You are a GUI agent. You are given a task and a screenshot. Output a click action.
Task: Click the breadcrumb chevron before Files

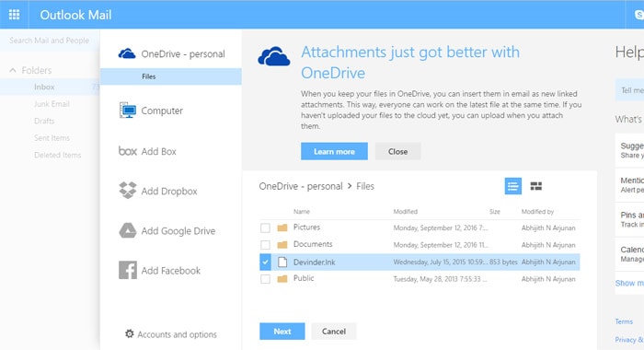[350, 186]
